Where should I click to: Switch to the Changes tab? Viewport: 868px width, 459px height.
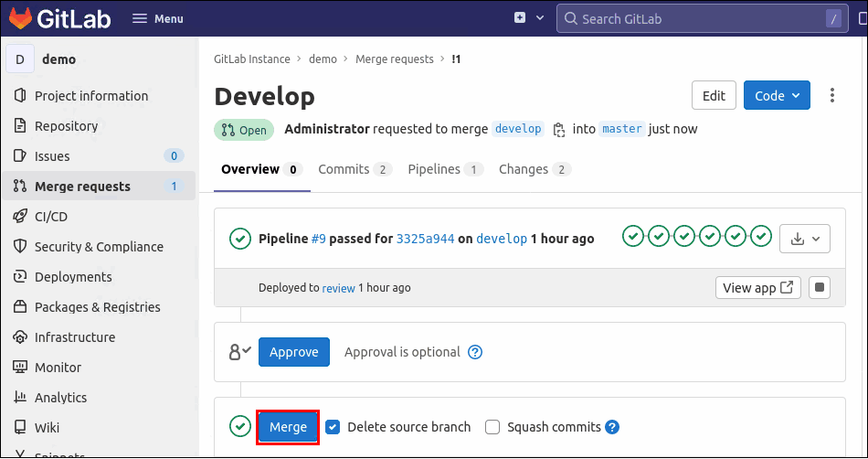tap(535, 169)
